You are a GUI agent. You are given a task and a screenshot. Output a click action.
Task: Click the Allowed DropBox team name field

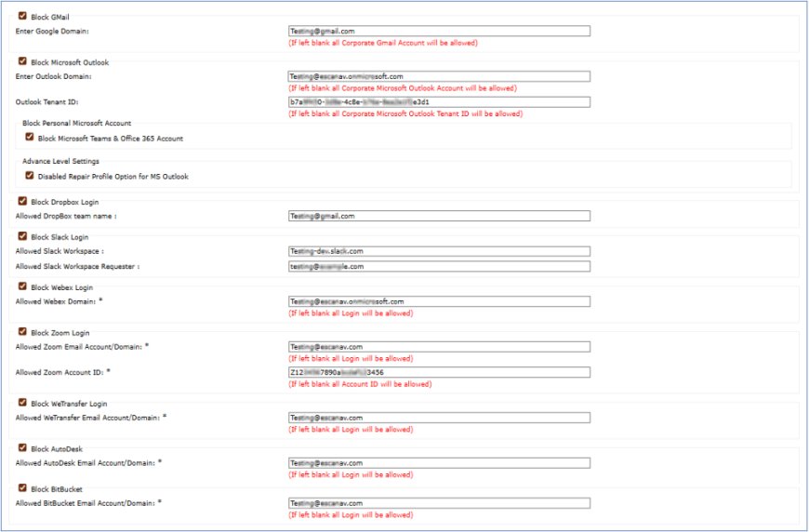439,216
